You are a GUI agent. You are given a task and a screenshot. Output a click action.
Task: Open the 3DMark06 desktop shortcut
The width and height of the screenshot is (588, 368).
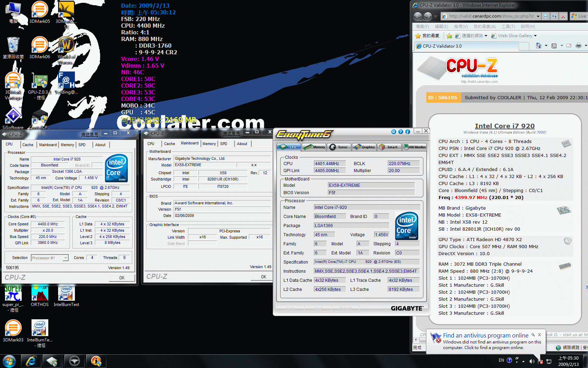pyautogui.click(x=40, y=48)
